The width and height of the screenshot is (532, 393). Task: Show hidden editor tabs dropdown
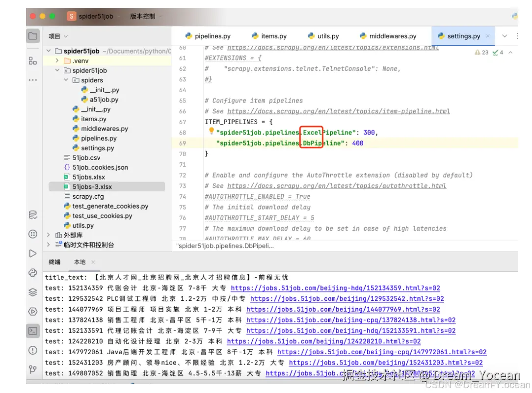click(x=505, y=36)
